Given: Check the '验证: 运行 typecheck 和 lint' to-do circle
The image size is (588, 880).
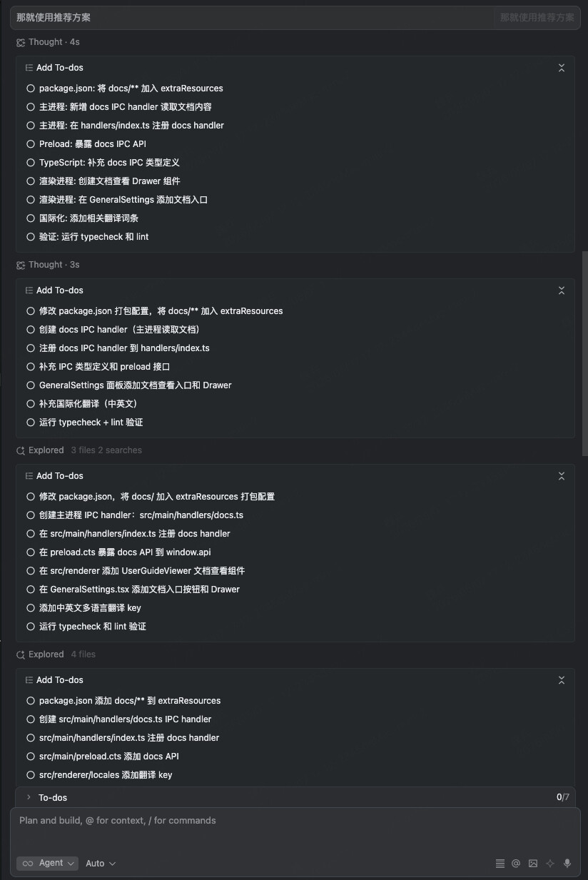Looking at the screenshot, I should (x=31, y=237).
